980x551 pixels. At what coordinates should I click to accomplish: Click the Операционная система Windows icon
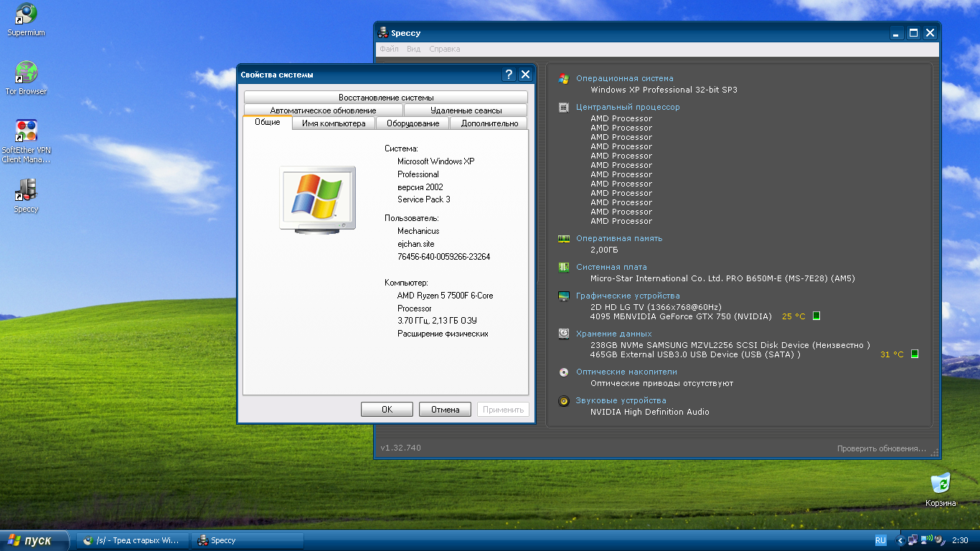pyautogui.click(x=564, y=79)
